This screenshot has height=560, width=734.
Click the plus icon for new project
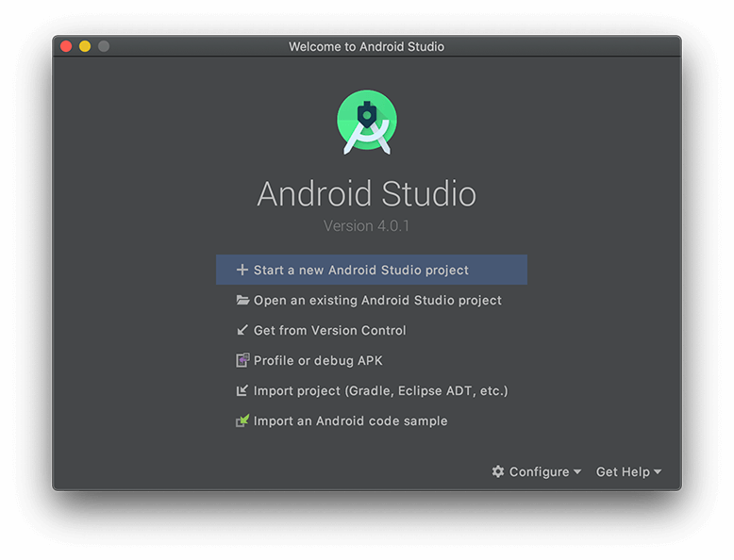tap(242, 270)
